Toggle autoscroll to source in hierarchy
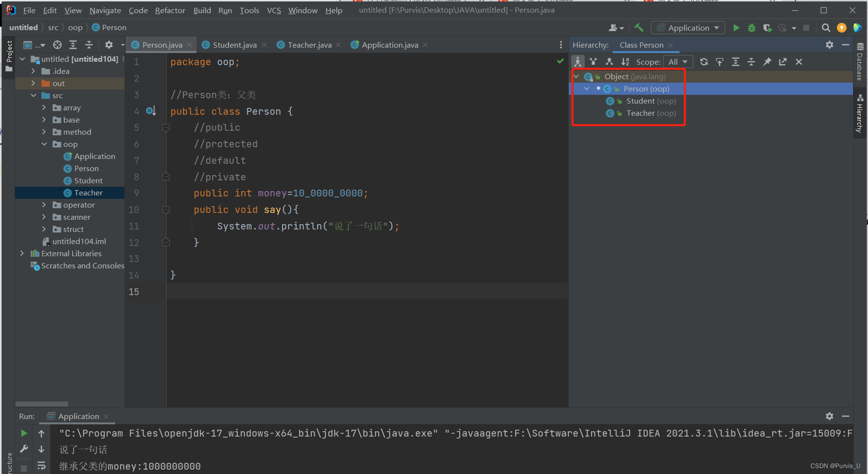Screen dimensions: 868x474 click(x=720, y=62)
